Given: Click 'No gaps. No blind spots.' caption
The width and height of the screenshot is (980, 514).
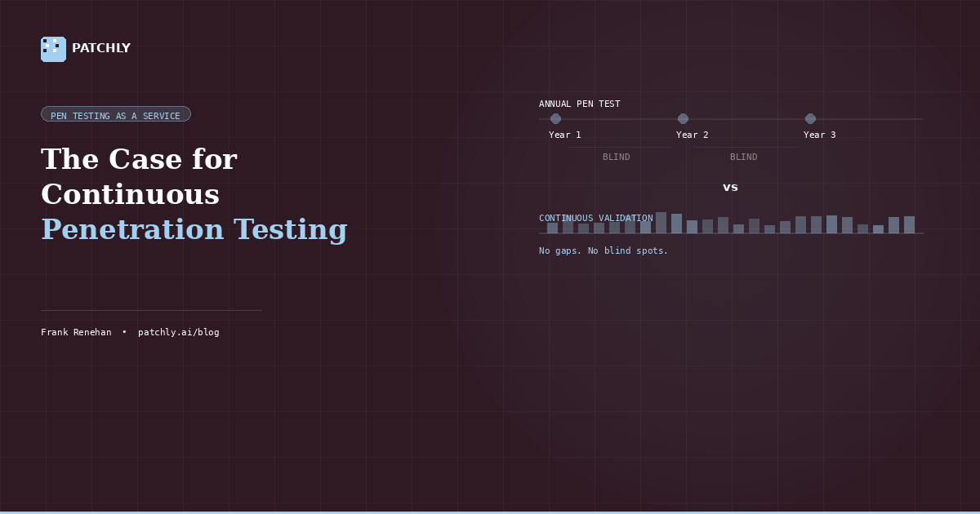Looking at the screenshot, I should pos(604,250).
